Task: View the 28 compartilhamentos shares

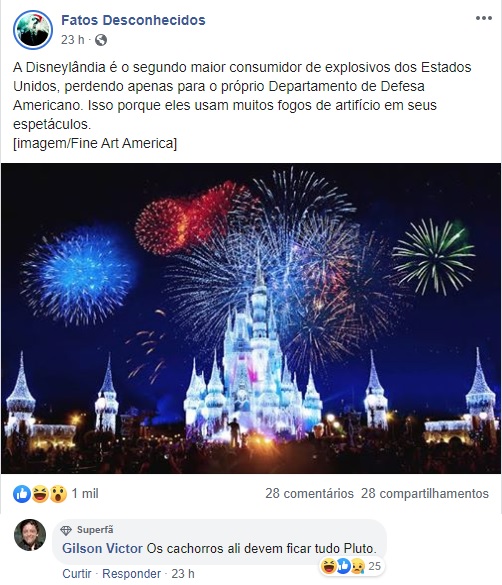Action: [x=424, y=494]
